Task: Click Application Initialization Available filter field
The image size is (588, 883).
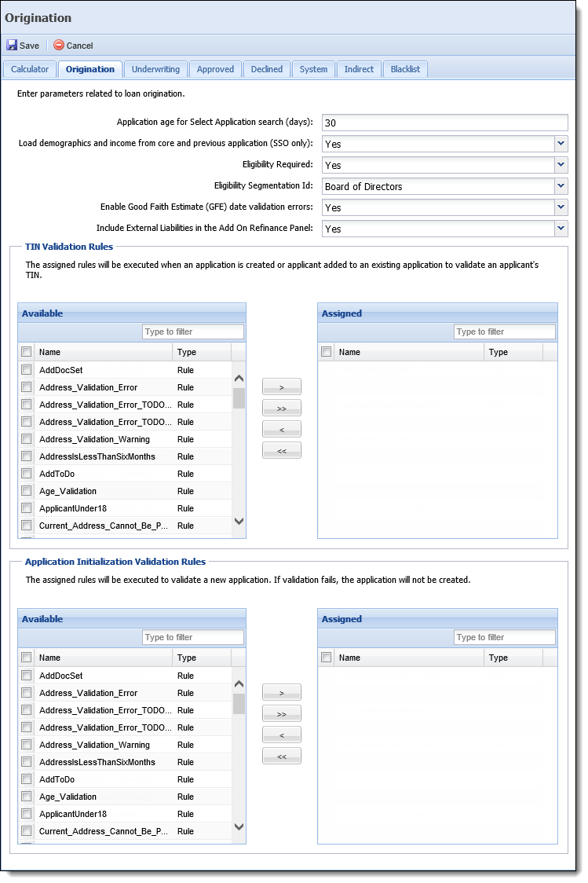Action: click(x=193, y=637)
